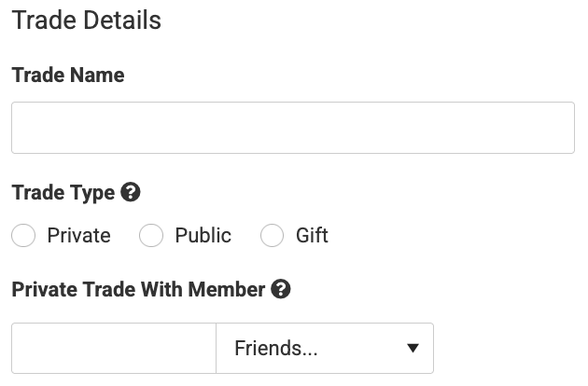Open the Friends dropdown list

tap(325, 349)
